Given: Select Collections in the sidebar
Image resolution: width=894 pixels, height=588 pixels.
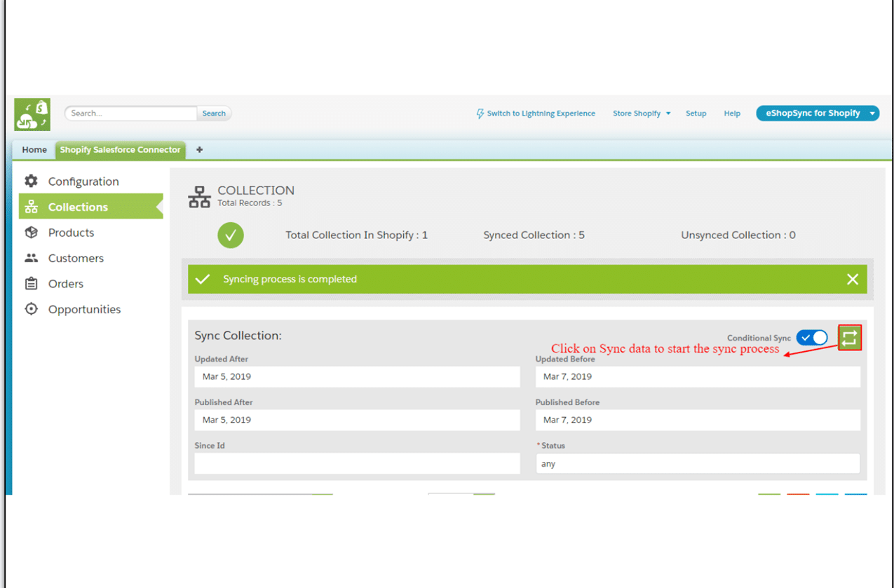Looking at the screenshot, I should coord(90,207).
